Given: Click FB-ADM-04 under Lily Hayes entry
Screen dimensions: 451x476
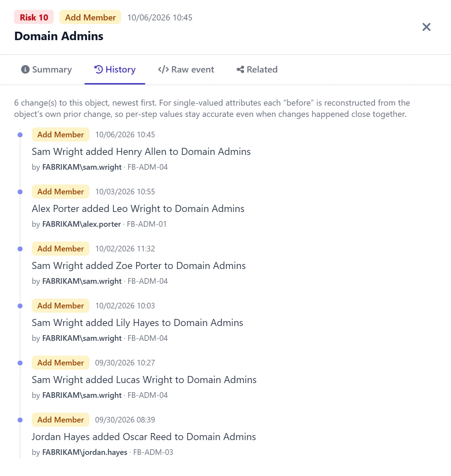Looking at the screenshot, I should (148, 338).
